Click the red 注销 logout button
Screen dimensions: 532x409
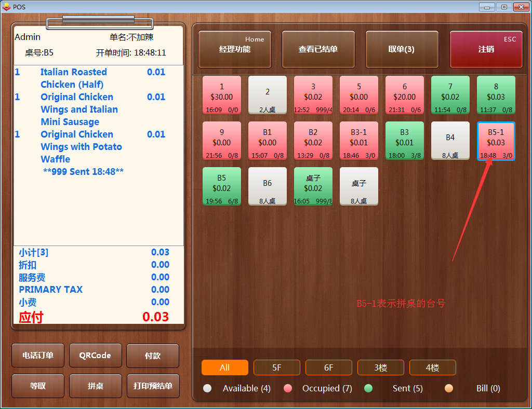[x=486, y=49]
